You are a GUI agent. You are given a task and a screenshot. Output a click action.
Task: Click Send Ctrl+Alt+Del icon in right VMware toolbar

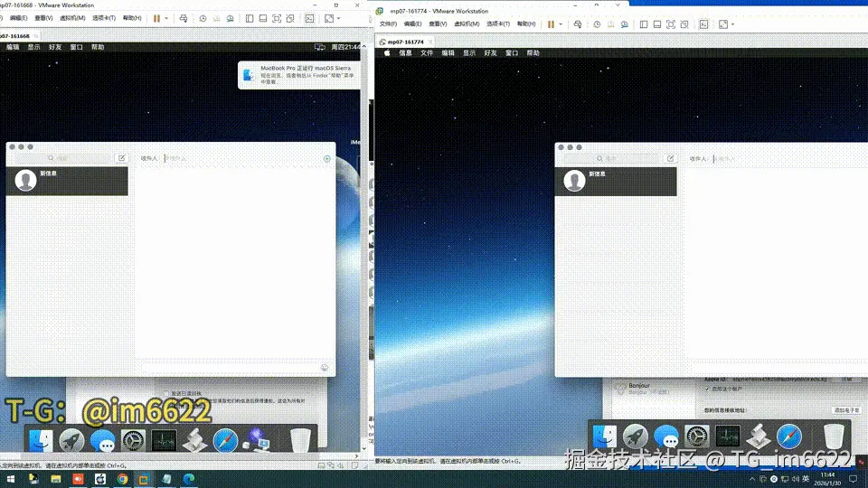(578, 24)
